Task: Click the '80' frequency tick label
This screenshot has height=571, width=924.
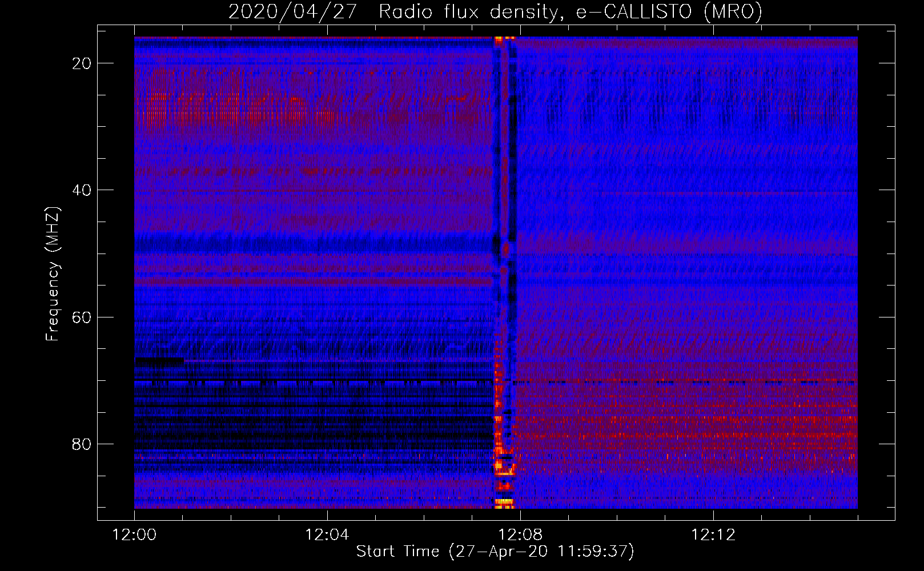Action: pos(82,444)
